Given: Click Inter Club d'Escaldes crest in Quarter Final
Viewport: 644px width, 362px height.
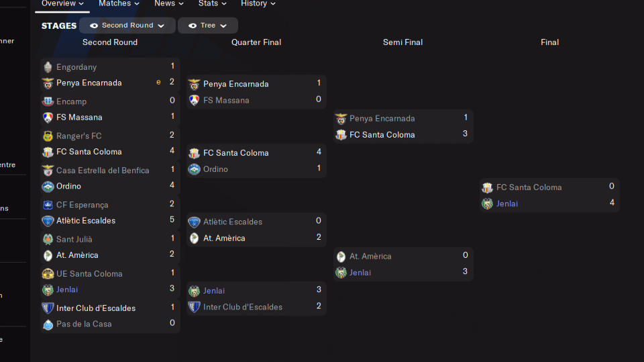Looking at the screenshot, I should point(195,307).
